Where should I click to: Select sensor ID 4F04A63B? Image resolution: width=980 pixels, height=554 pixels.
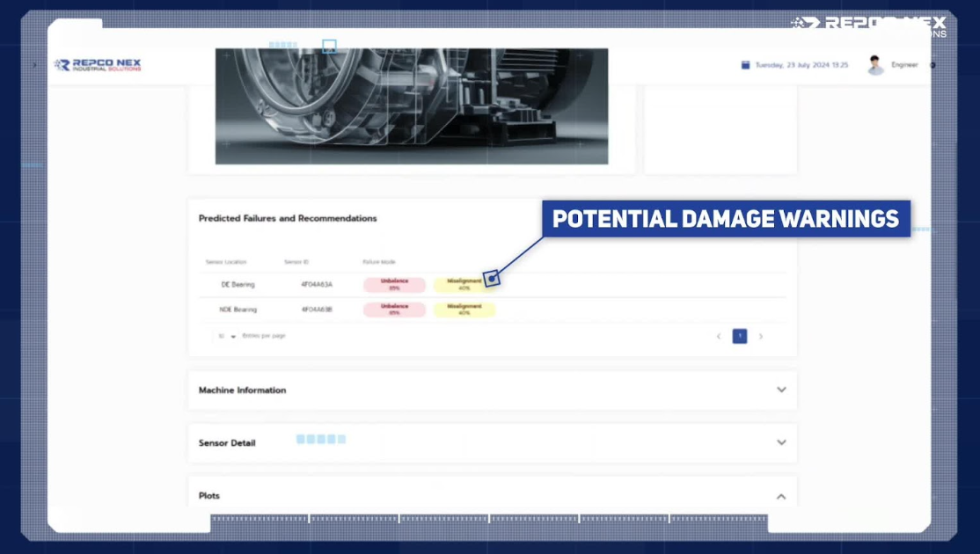[317, 310]
